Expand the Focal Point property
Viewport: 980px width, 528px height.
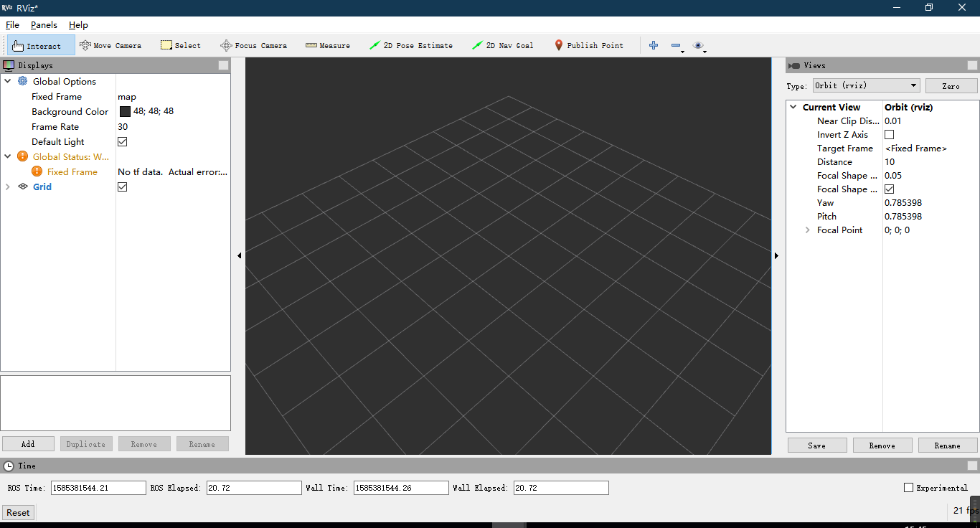point(808,230)
